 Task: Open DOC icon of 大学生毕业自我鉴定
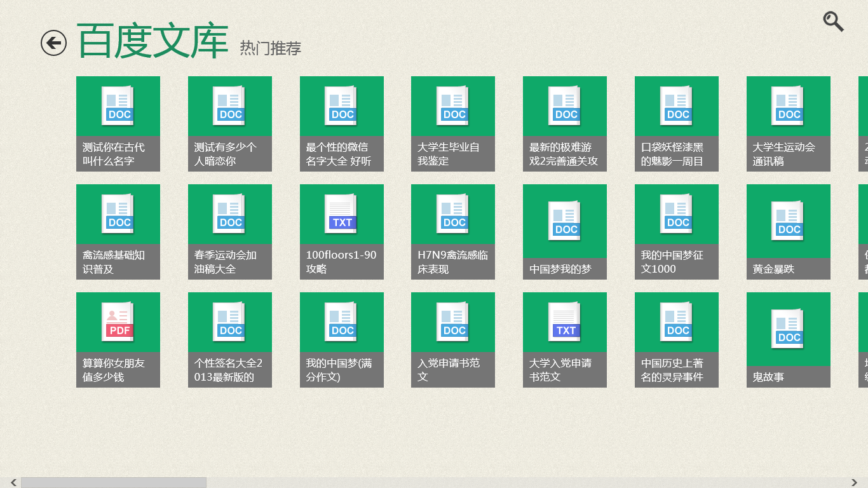(x=453, y=105)
